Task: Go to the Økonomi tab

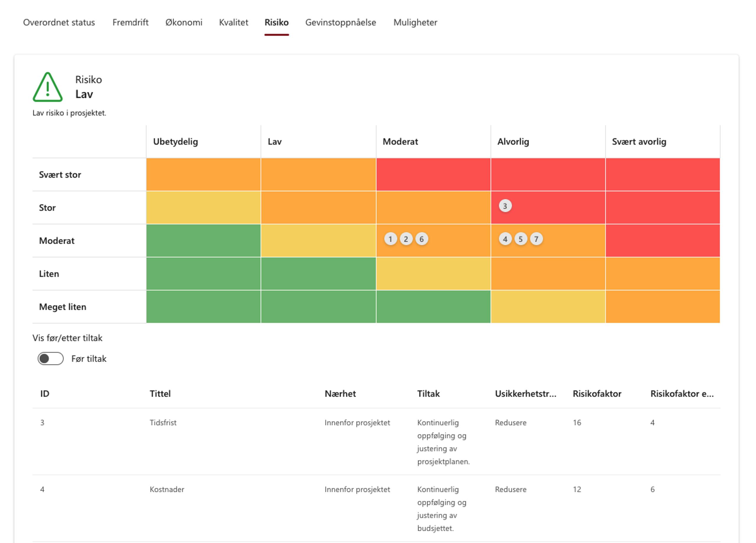Action: pos(184,22)
